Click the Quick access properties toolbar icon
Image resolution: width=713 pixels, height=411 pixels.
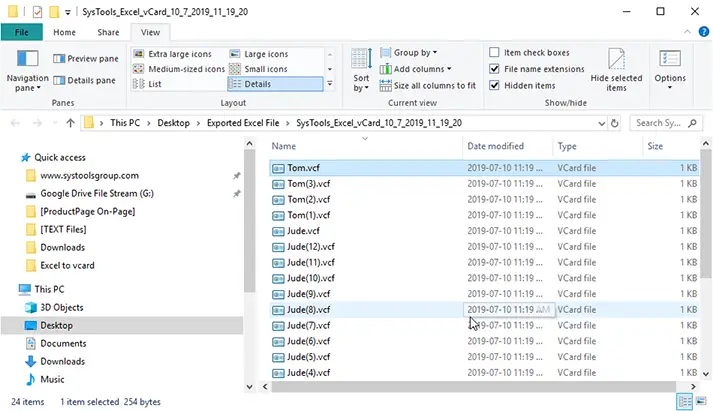pyautogui.click(x=37, y=12)
